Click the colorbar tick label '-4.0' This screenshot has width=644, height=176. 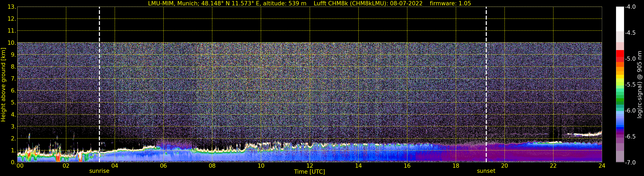point(630,7)
